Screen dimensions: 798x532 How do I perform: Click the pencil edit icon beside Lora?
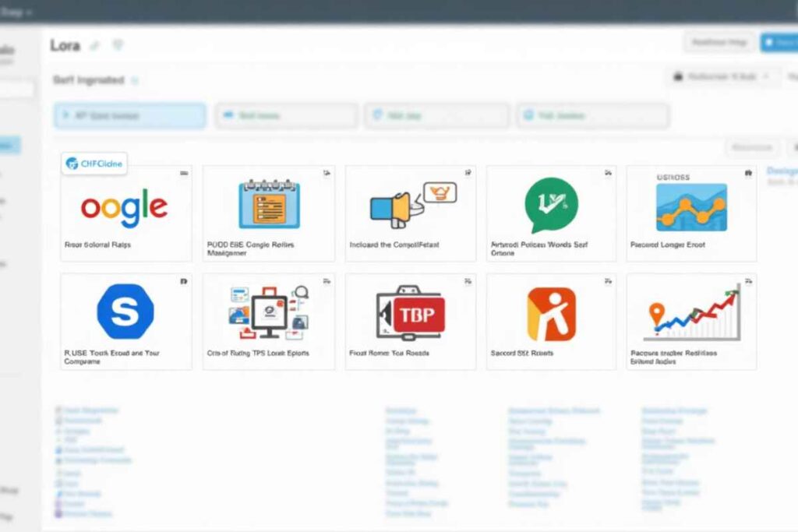(94, 46)
